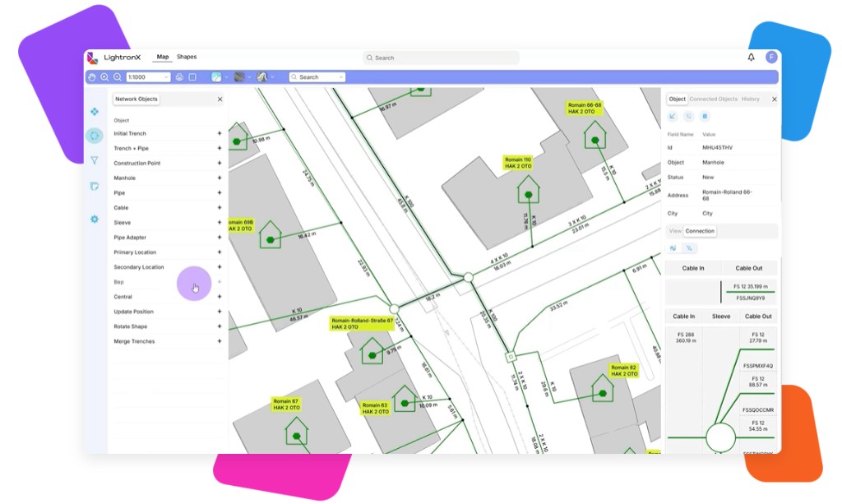Add a Sleeve with plus
842x504 pixels.
coord(219,222)
